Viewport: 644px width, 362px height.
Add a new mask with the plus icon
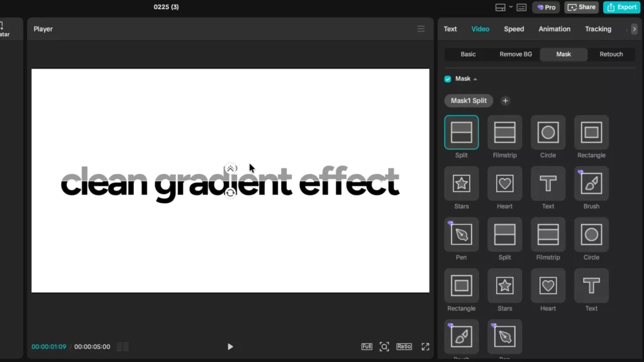point(505,101)
